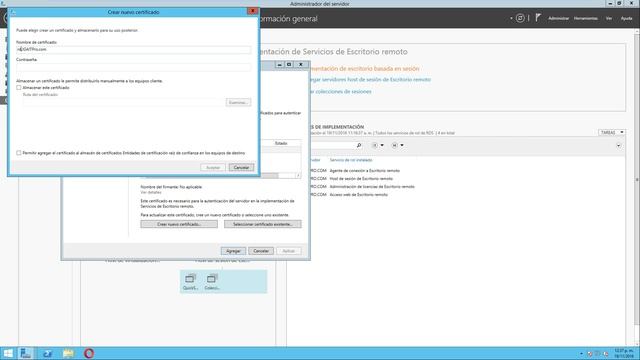This screenshot has height=360, width=640.
Task: Click Cancelar in Crear nuevo certificado dialog
Action: coord(241,168)
